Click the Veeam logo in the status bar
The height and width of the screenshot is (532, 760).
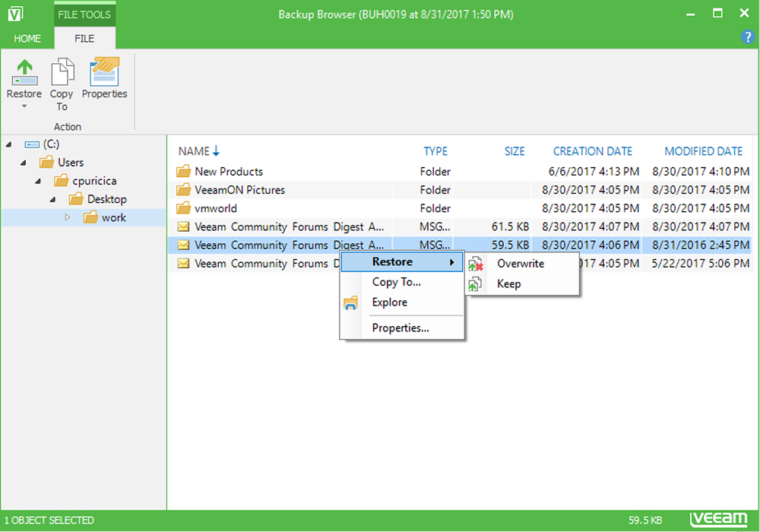pos(720,520)
